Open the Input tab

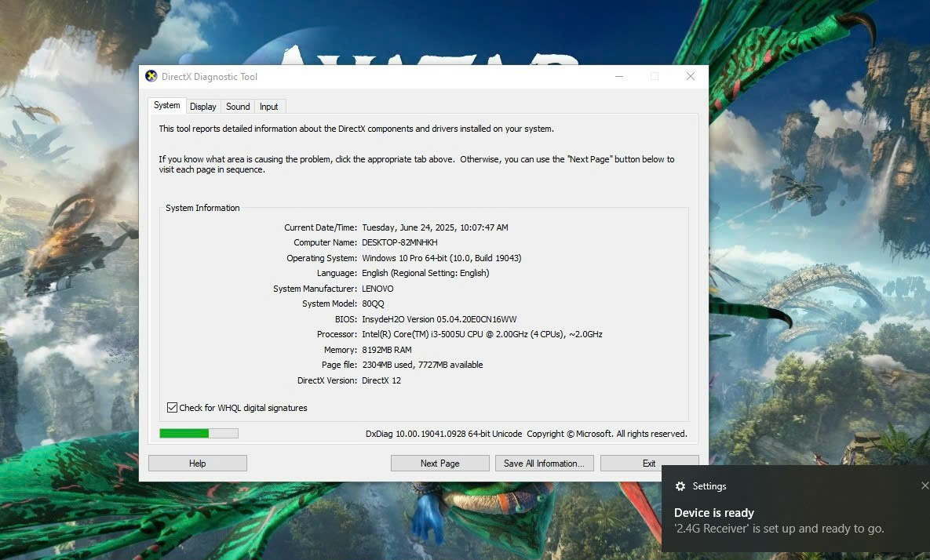point(268,106)
